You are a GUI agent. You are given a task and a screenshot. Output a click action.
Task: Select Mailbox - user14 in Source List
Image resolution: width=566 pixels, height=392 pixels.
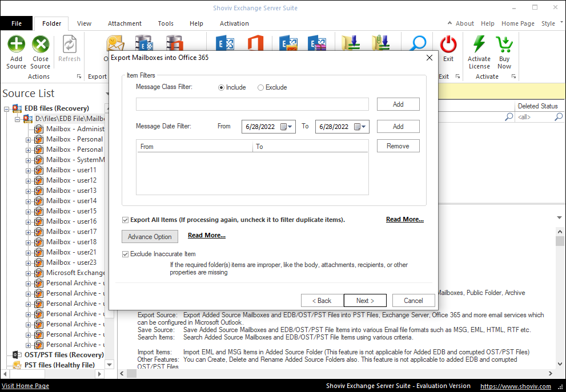pos(71,201)
